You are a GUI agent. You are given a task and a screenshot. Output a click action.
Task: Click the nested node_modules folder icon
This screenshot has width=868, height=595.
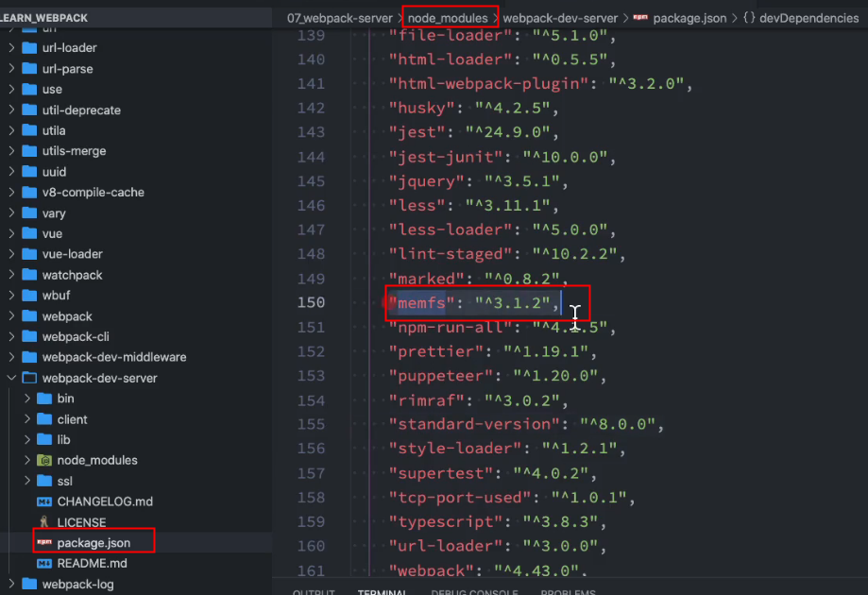tap(44, 460)
